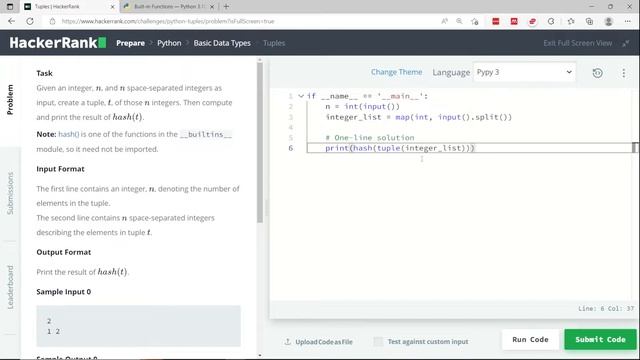The image size is (640, 360).
Task: Go to Prepare in the breadcrumb
Action: click(130, 43)
